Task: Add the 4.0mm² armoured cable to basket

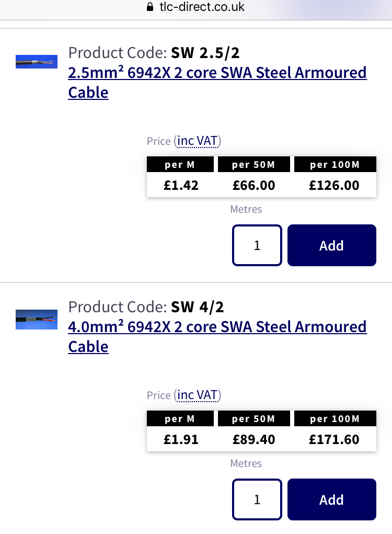Action: tap(331, 499)
